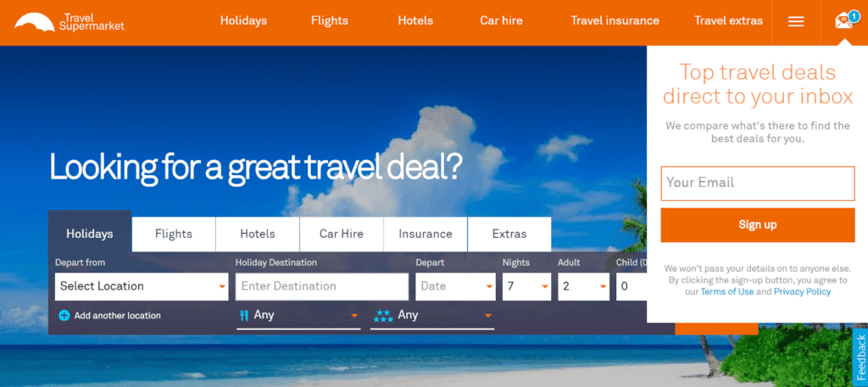Image resolution: width=868 pixels, height=387 pixels.
Task: Click the Sign up button
Action: (757, 225)
